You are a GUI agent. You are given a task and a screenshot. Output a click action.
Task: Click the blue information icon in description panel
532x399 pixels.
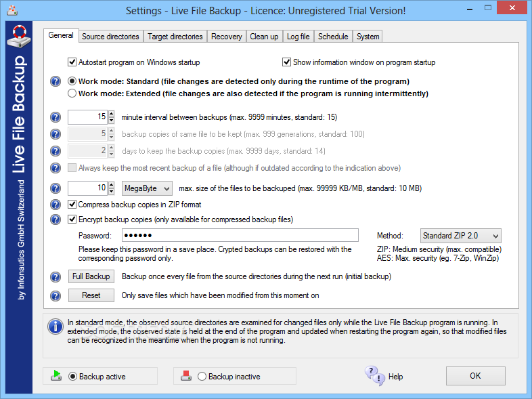(x=56, y=327)
